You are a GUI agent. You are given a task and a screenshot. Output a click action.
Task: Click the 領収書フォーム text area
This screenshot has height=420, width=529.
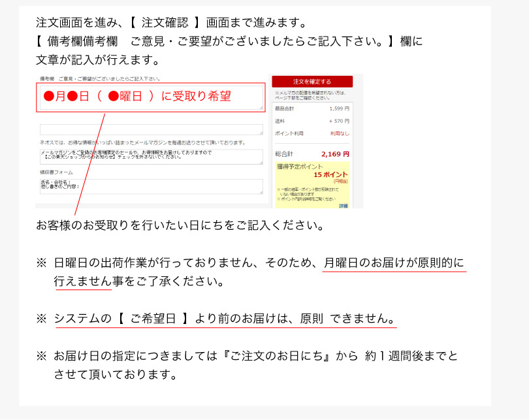pos(151,186)
